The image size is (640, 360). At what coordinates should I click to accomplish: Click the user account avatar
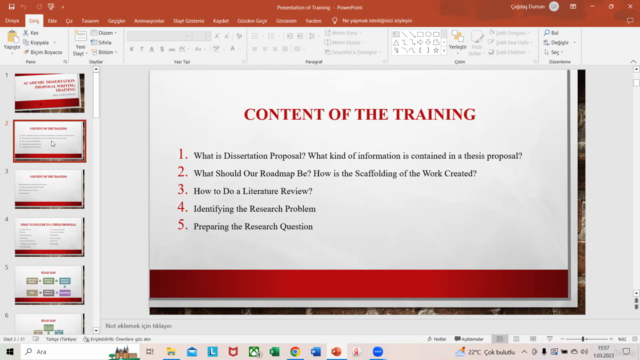coord(554,7)
